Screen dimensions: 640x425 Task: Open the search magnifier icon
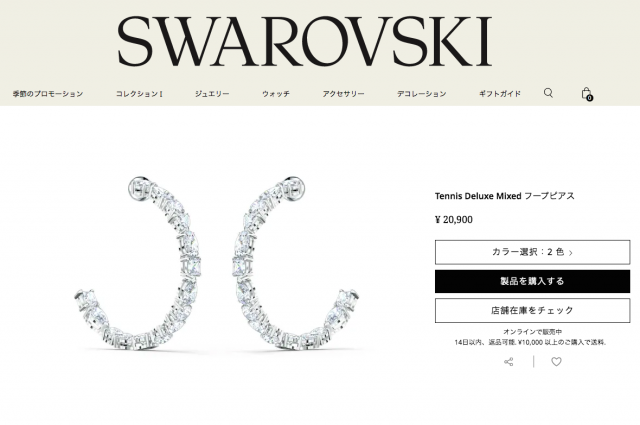click(548, 93)
